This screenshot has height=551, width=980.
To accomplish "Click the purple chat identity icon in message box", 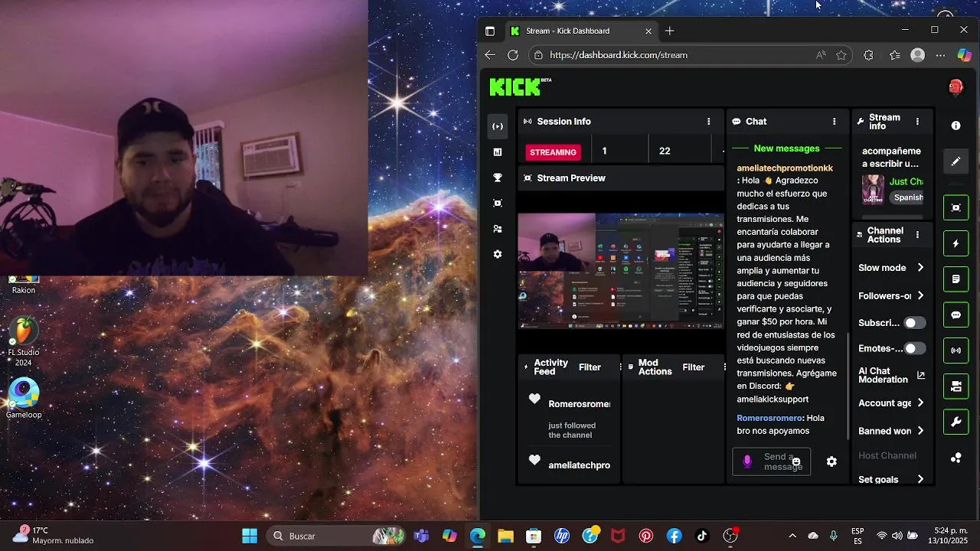I will (x=747, y=461).
